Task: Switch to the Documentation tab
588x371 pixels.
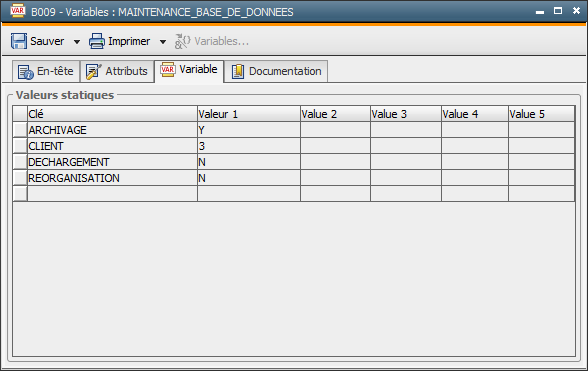Action: click(276, 71)
